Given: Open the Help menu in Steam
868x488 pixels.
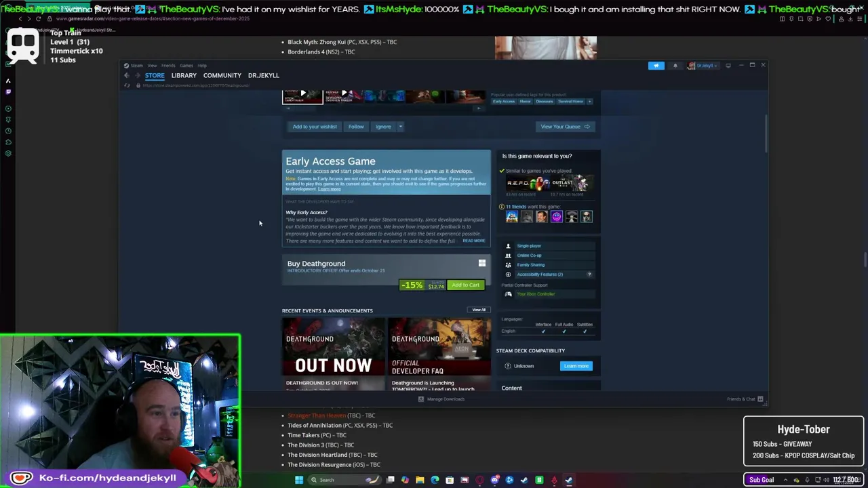Looking at the screenshot, I should pos(202,66).
